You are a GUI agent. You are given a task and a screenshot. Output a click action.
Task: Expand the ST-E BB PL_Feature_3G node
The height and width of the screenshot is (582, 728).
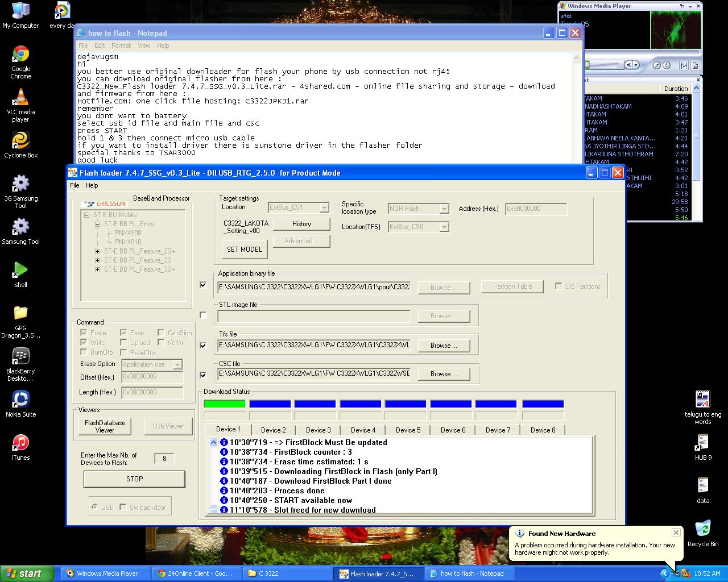coord(97,260)
